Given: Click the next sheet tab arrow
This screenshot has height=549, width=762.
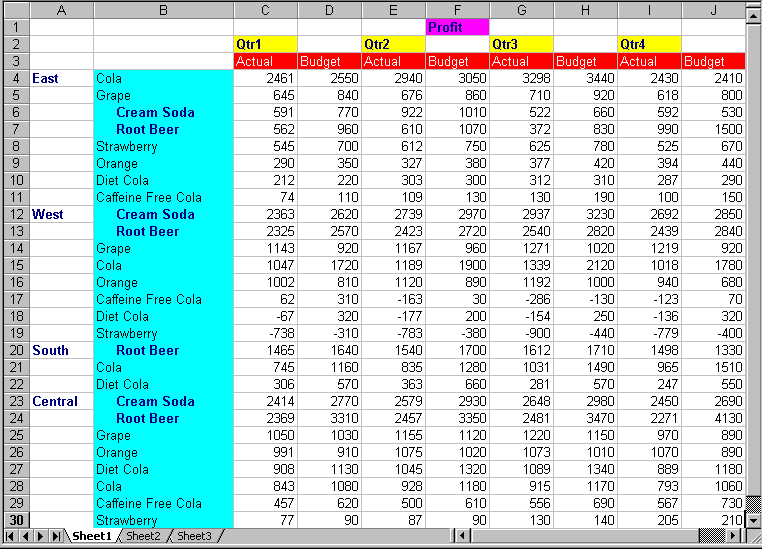Looking at the screenshot, I should click(41, 537).
